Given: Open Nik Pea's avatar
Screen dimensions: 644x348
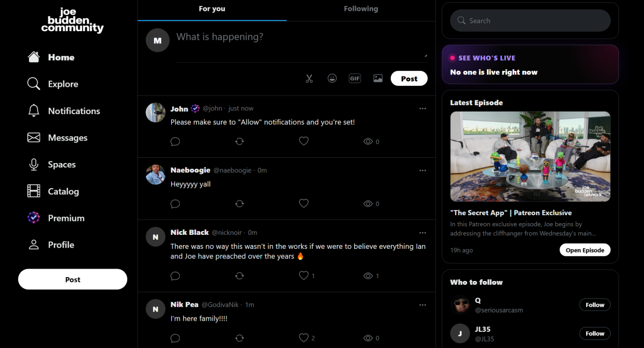Looking at the screenshot, I should [x=156, y=309].
